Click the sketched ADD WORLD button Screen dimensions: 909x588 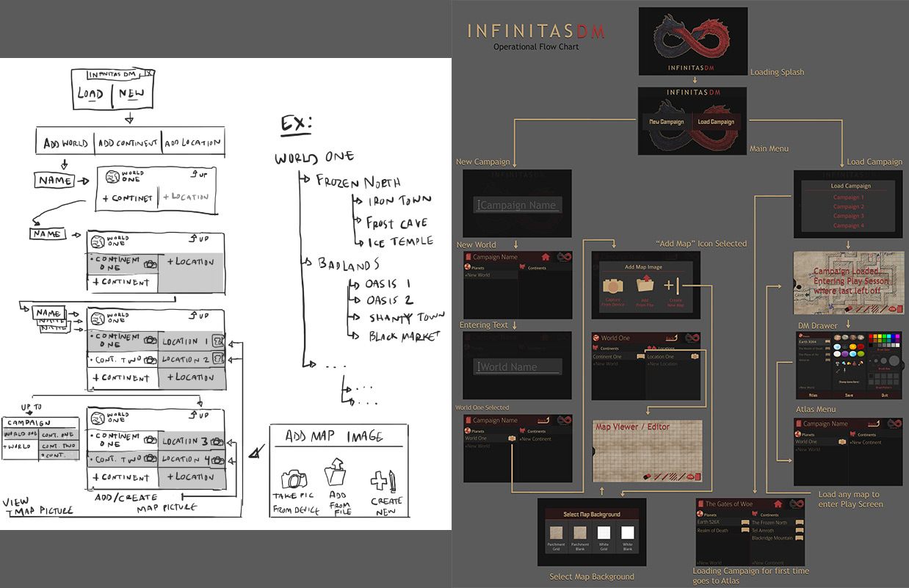(65, 143)
